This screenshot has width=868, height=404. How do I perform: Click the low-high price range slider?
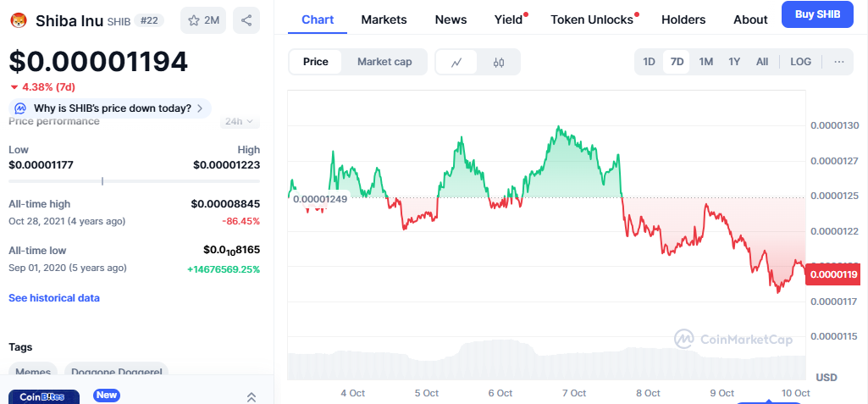pos(134,180)
